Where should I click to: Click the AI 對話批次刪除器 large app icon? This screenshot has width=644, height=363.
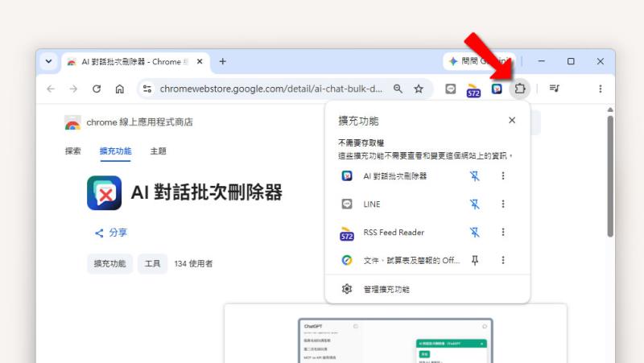pos(105,193)
